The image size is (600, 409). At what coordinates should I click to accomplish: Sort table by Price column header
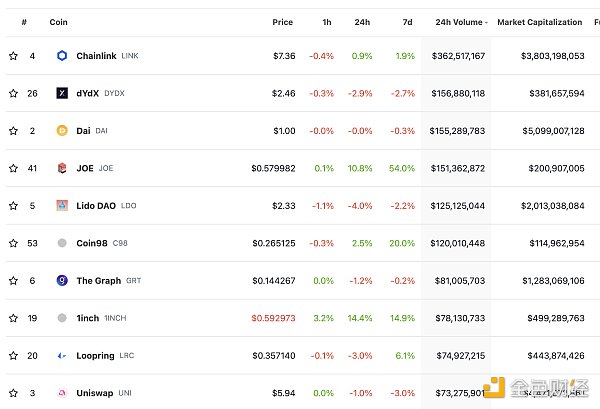(284, 21)
